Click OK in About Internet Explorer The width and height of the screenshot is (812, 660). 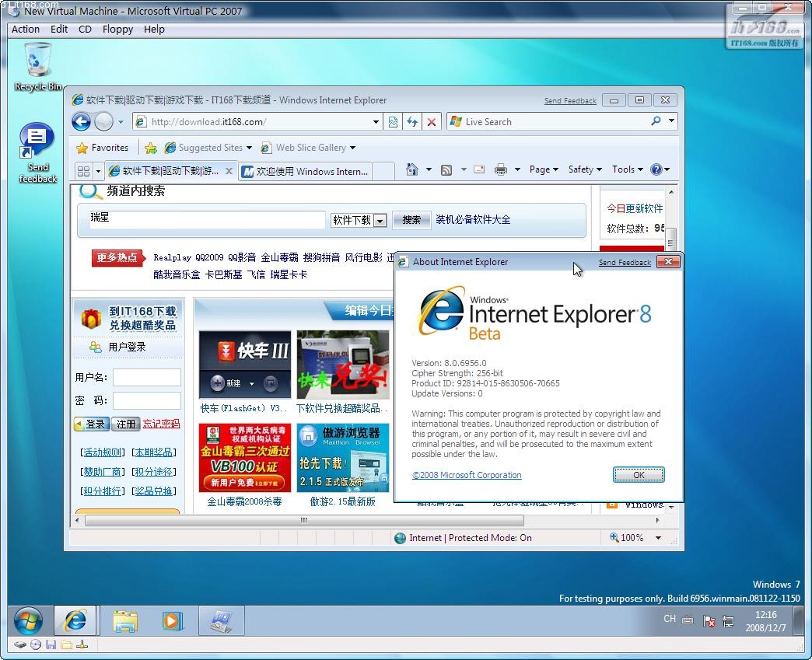639,475
